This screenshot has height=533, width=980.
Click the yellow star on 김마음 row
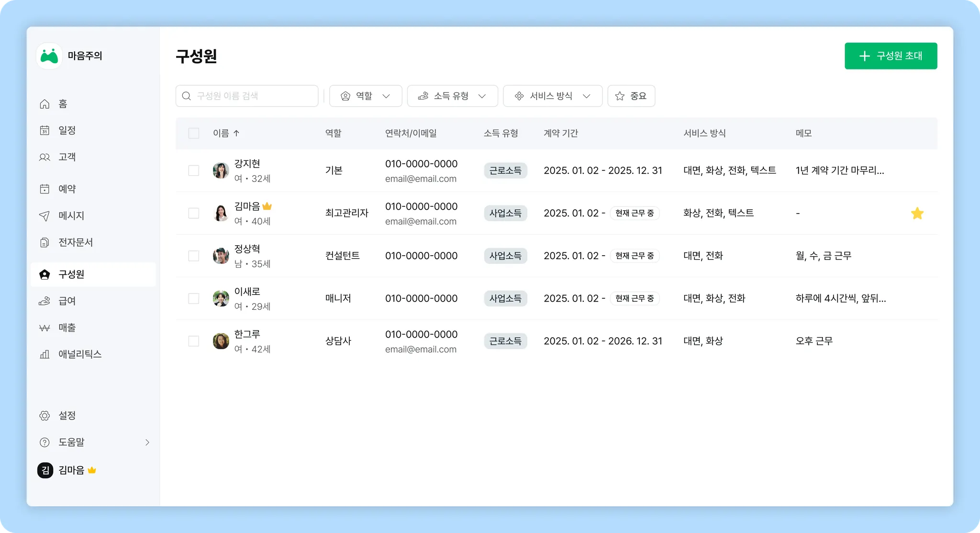point(917,213)
